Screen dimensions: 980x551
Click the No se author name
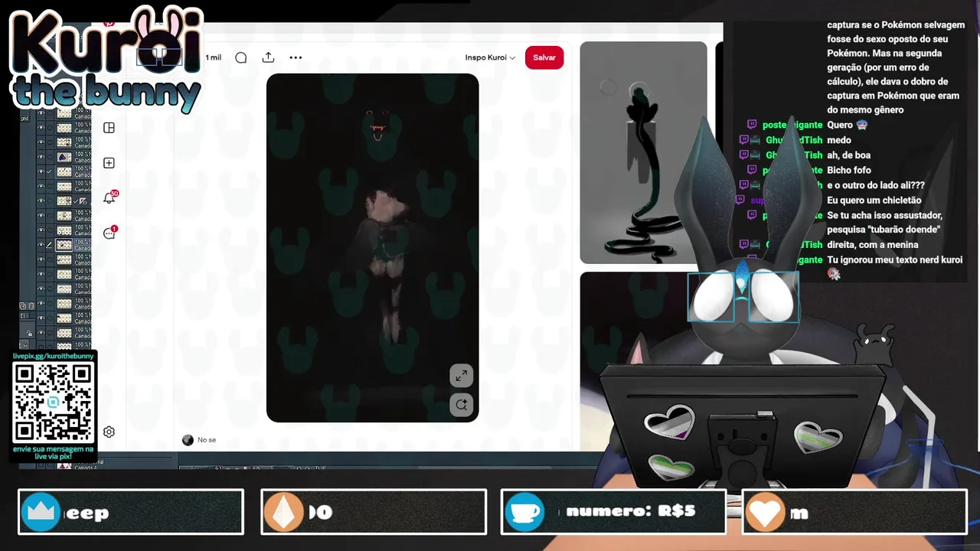pos(207,440)
